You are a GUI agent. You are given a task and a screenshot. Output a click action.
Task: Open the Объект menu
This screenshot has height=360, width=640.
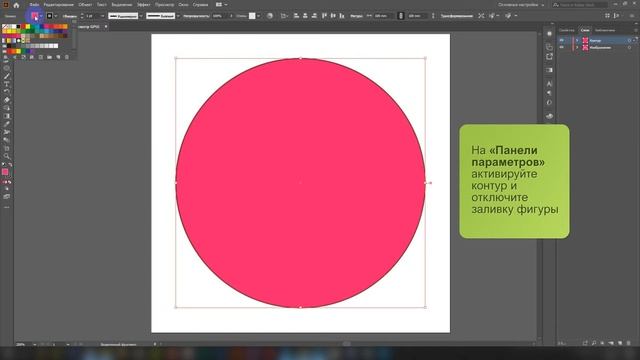(85, 5)
